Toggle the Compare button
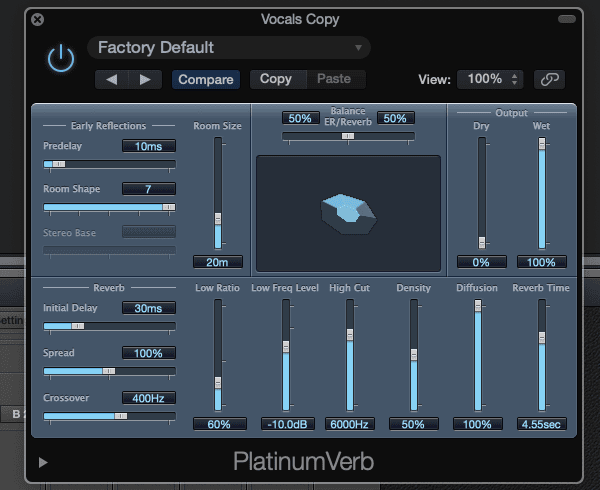This screenshot has width=600, height=490. click(x=206, y=79)
